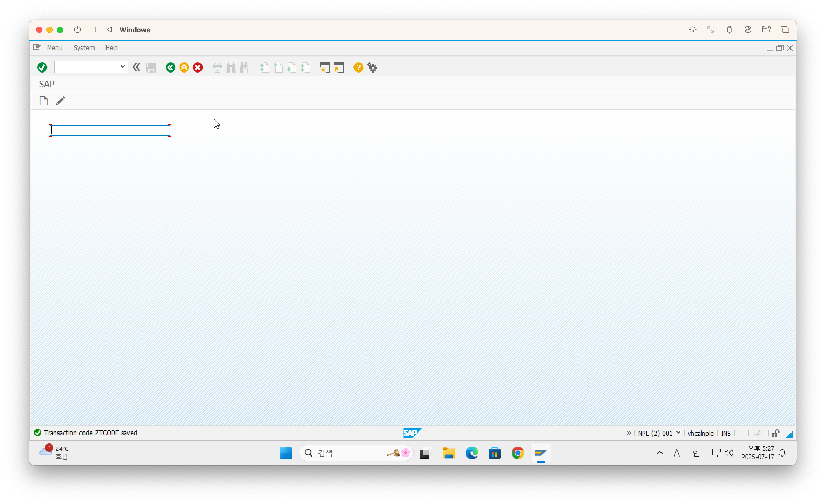Screen dimensions: 826x504
Task: Click the Create document icon
Action: (44, 100)
